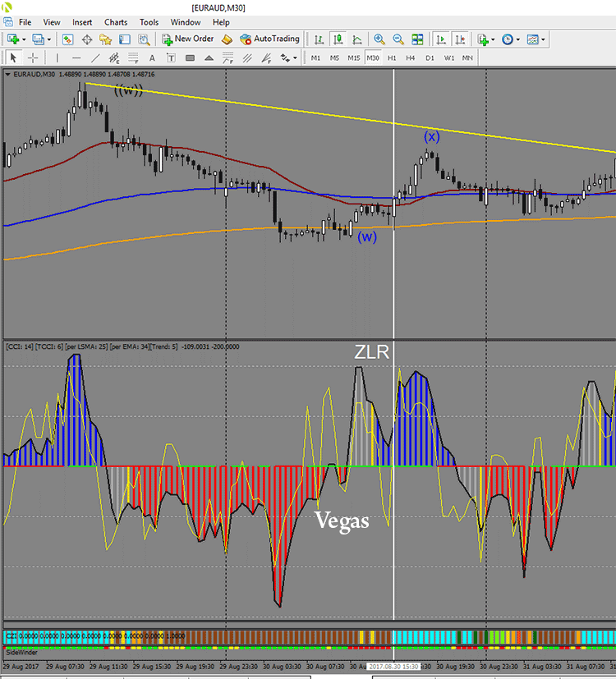Select the Trendline drawing tool
The image size is (616, 679).
pyautogui.click(x=95, y=57)
